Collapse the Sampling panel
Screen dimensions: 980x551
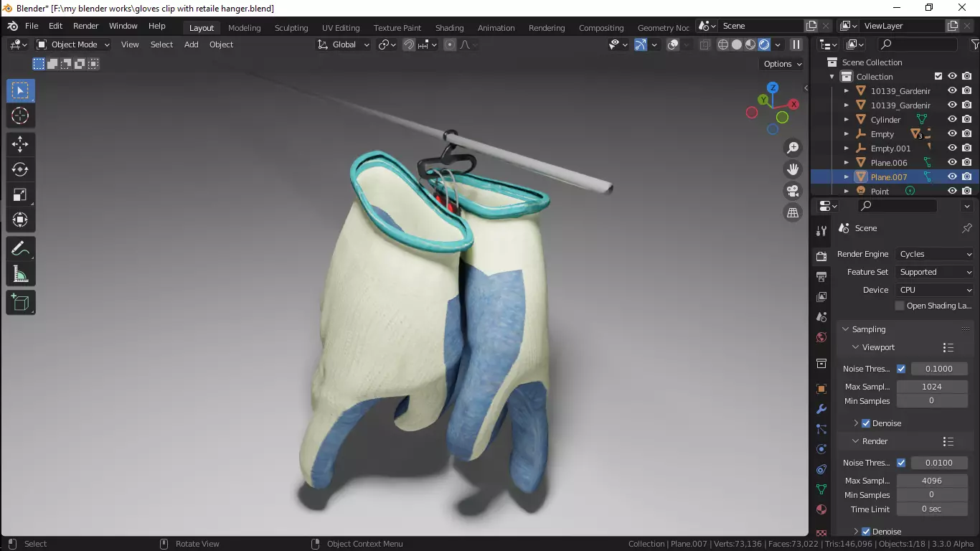pyautogui.click(x=844, y=329)
